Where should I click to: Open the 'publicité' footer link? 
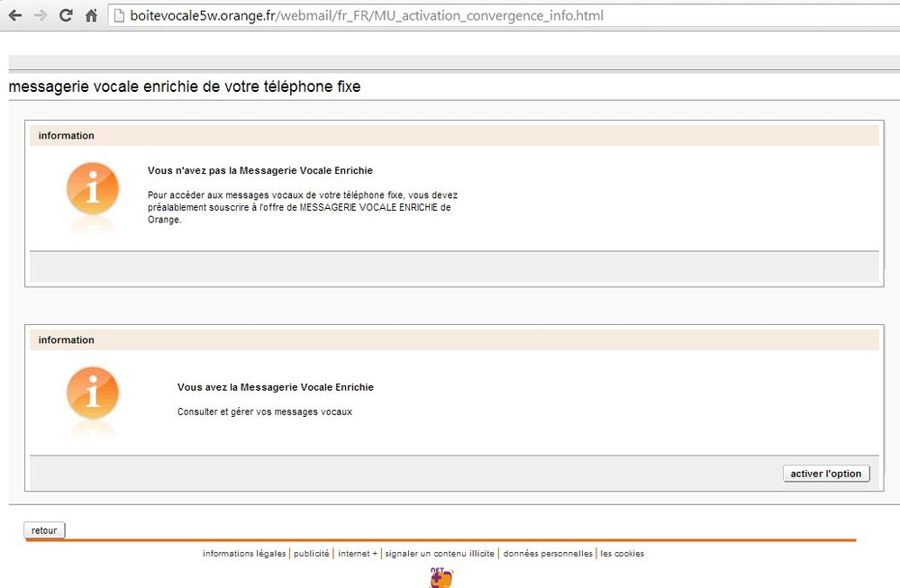pyautogui.click(x=311, y=554)
